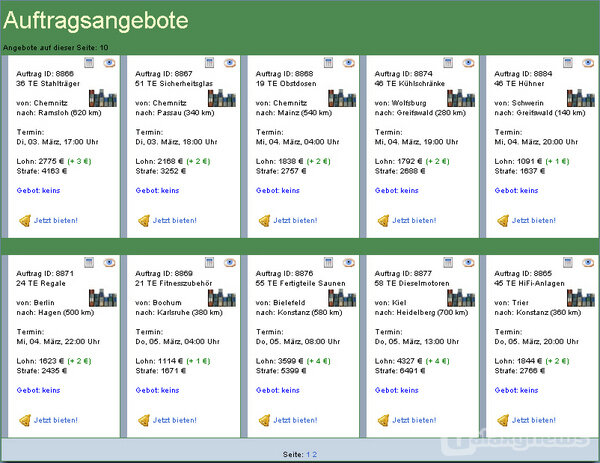This screenshot has width=600, height=463.
Task: Open 'Gebot: keins' on Auftrag 8869
Action: [x=157, y=390]
